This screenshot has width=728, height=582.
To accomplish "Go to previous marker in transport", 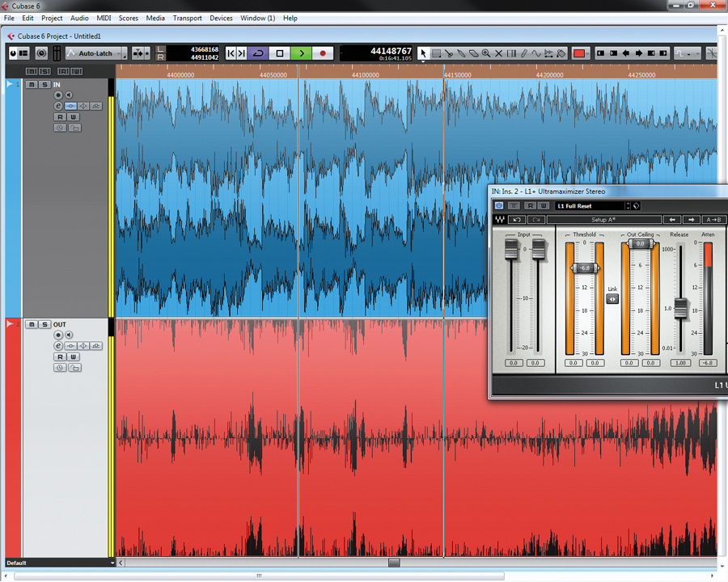I will point(231,53).
